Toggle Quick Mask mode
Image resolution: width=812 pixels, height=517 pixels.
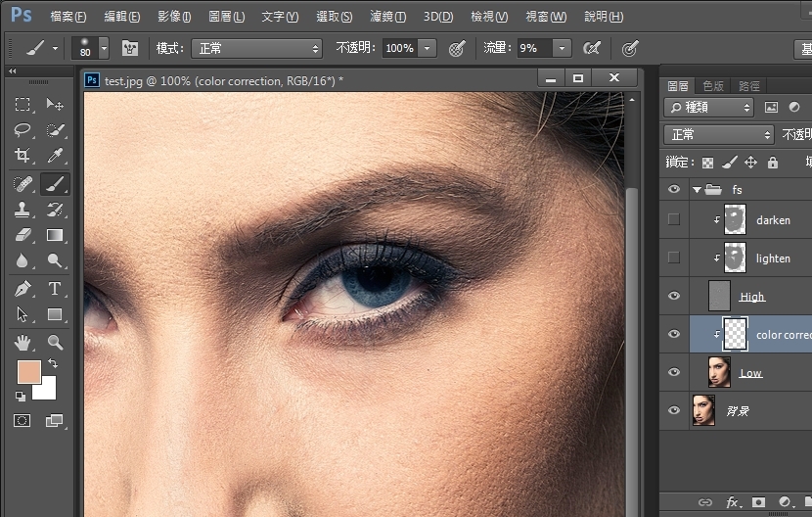tap(22, 420)
